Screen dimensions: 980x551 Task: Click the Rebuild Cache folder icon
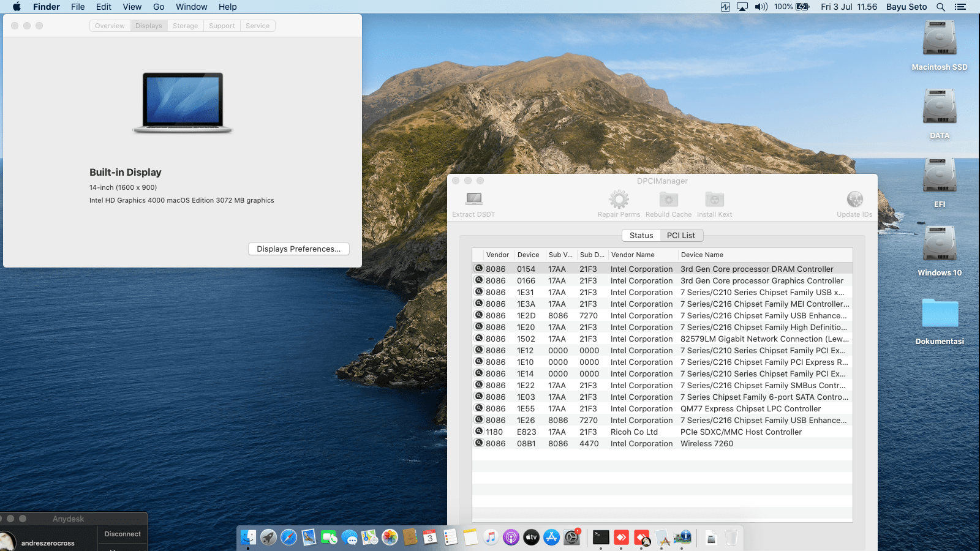(668, 199)
